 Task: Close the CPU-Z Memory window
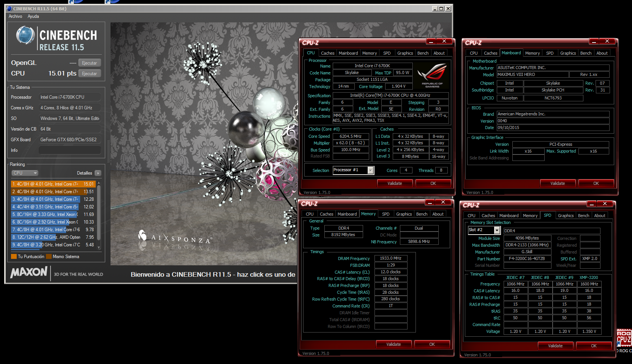pos(443,202)
